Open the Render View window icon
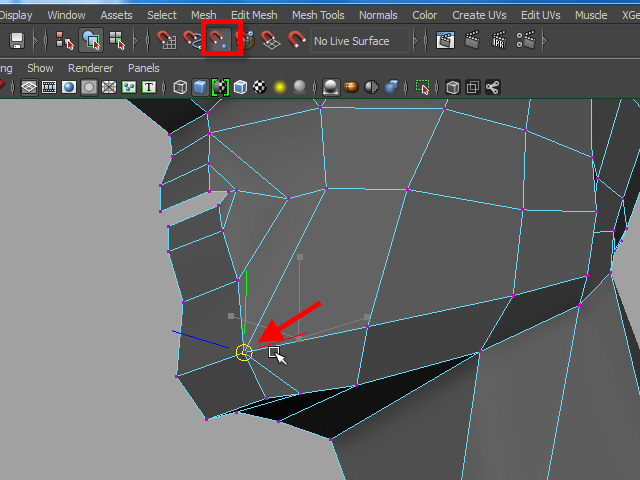Image resolution: width=640 pixels, height=480 pixels. click(445, 40)
